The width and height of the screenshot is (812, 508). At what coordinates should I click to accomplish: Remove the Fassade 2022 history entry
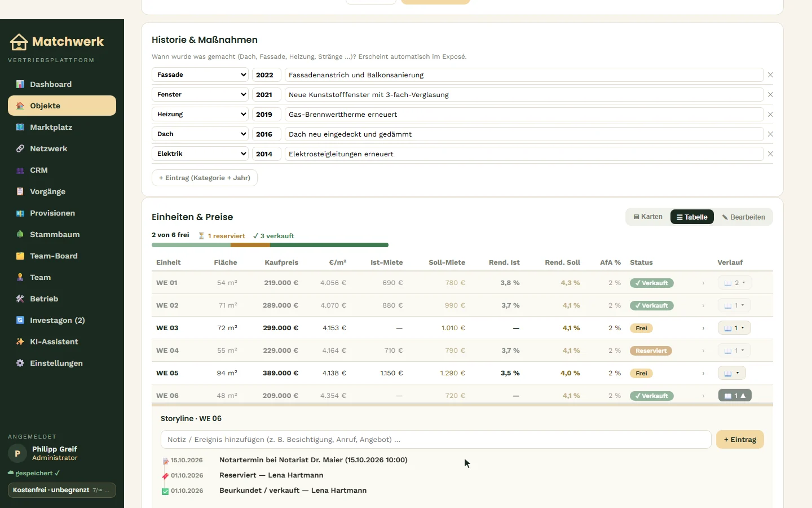770,75
